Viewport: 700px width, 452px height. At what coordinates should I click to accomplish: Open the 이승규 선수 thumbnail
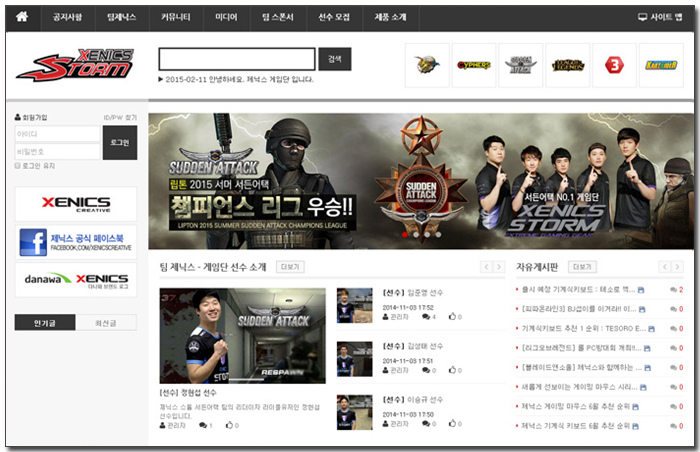(x=354, y=412)
